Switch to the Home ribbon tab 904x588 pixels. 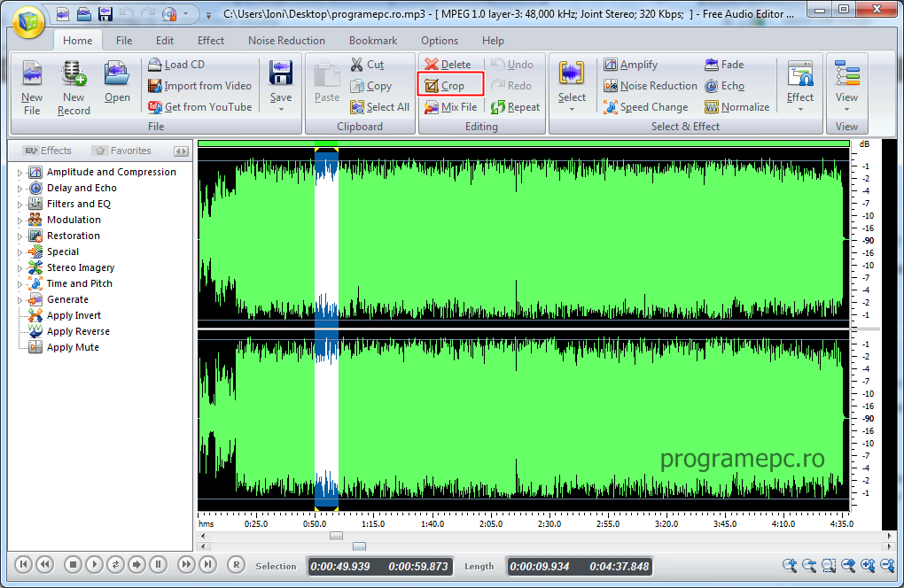pos(77,41)
